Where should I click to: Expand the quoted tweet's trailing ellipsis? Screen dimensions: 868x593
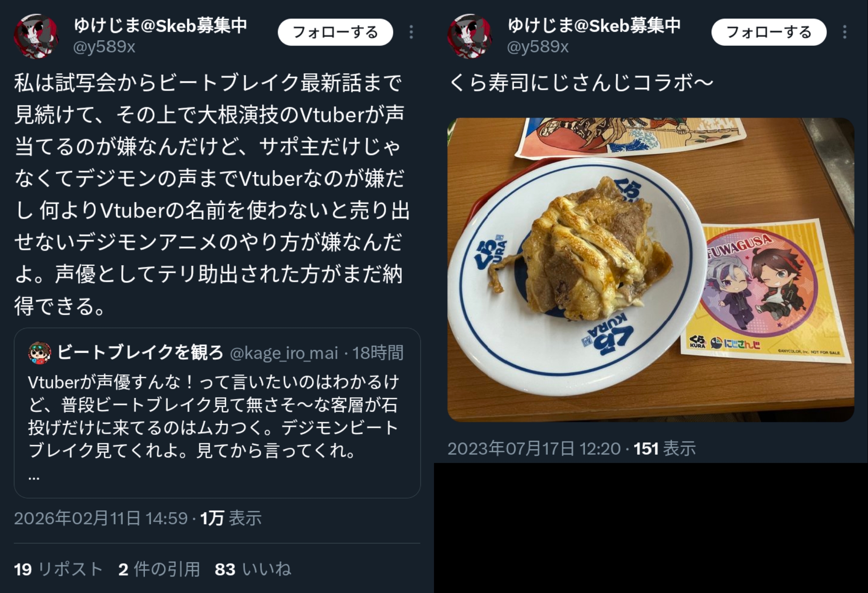34,478
